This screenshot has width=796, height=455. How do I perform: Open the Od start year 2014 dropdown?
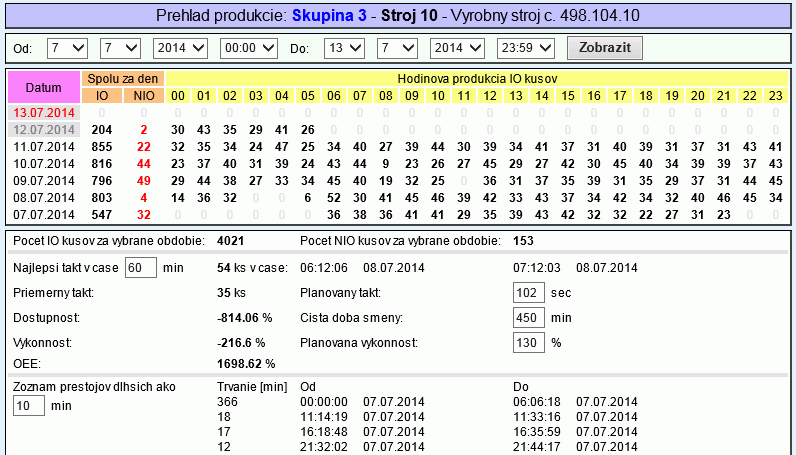click(x=180, y=48)
